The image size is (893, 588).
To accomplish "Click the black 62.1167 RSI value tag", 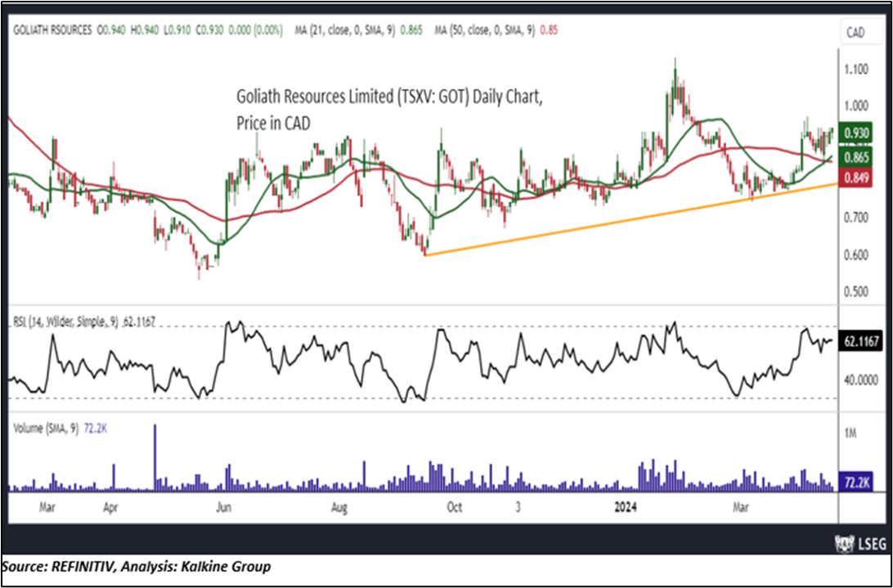I will (861, 343).
